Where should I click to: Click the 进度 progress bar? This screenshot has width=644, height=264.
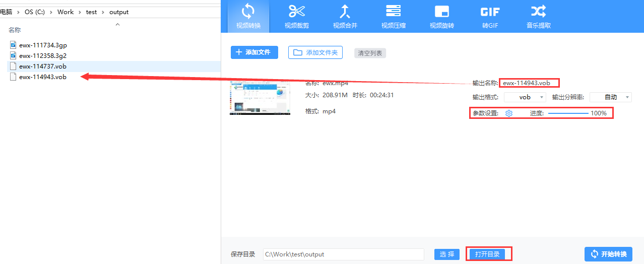[x=568, y=113]
